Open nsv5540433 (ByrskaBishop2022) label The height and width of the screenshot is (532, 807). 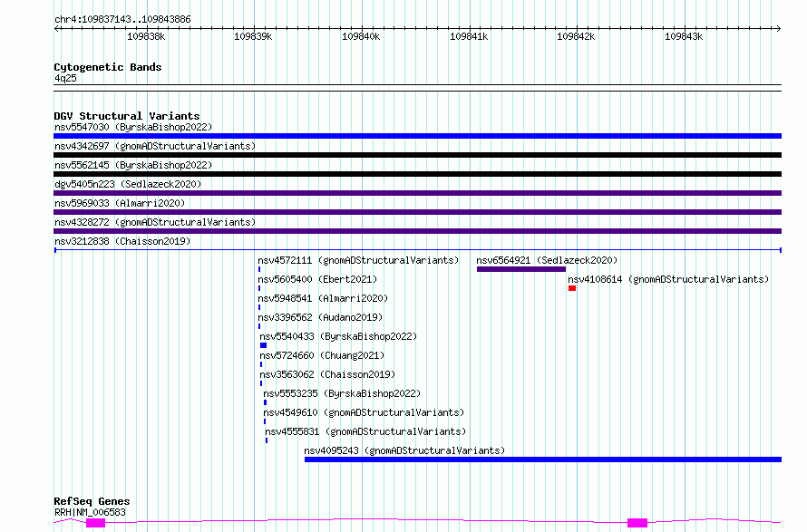pyautogui.click(x=338, y=336)
